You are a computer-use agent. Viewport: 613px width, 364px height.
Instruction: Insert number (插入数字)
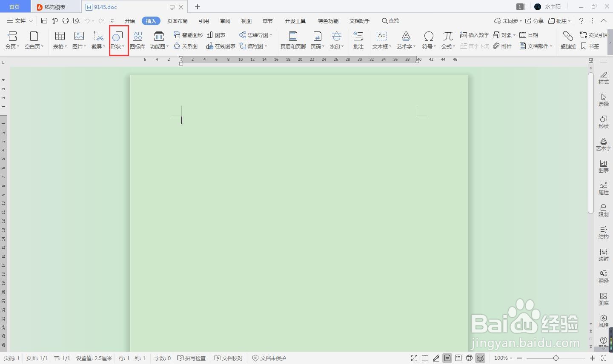click(474, 35)
